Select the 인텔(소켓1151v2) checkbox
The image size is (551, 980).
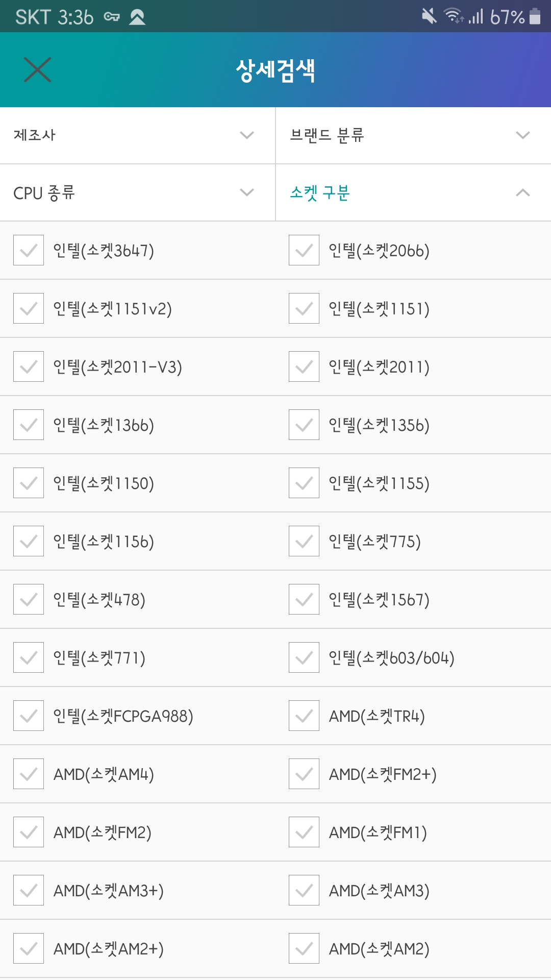29,308
